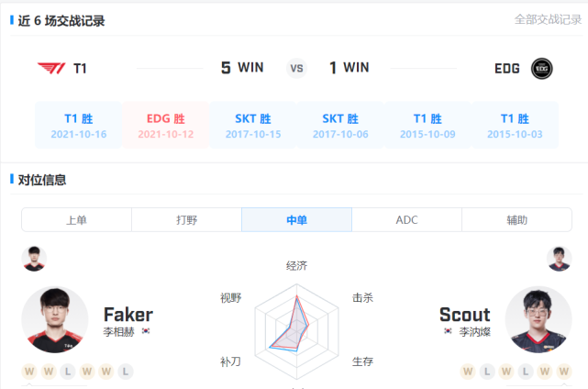Click the Korean flag beside 李汭燦
The height and width of the screenshot is (389, 588).
pos(448,331)
